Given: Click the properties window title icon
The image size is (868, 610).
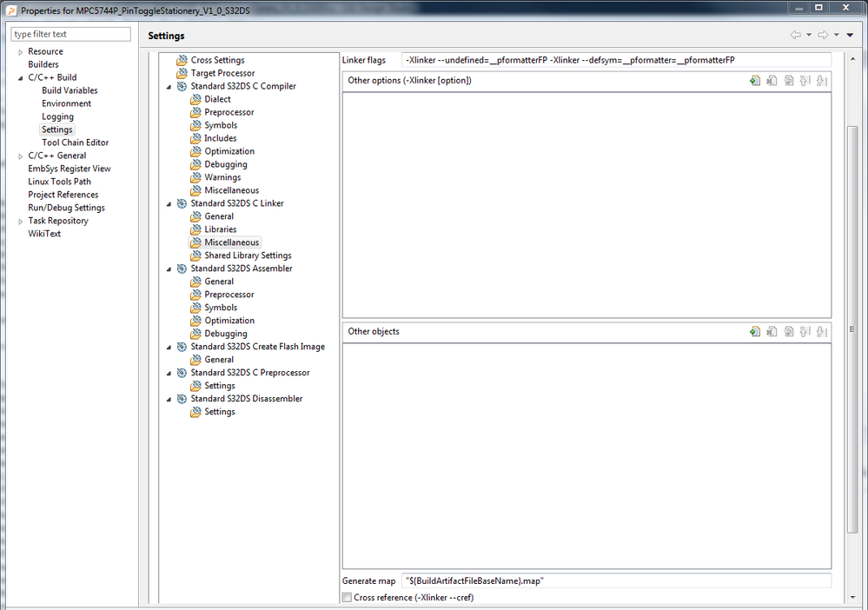Looking at the screenshot, I should tap(11, 10).
